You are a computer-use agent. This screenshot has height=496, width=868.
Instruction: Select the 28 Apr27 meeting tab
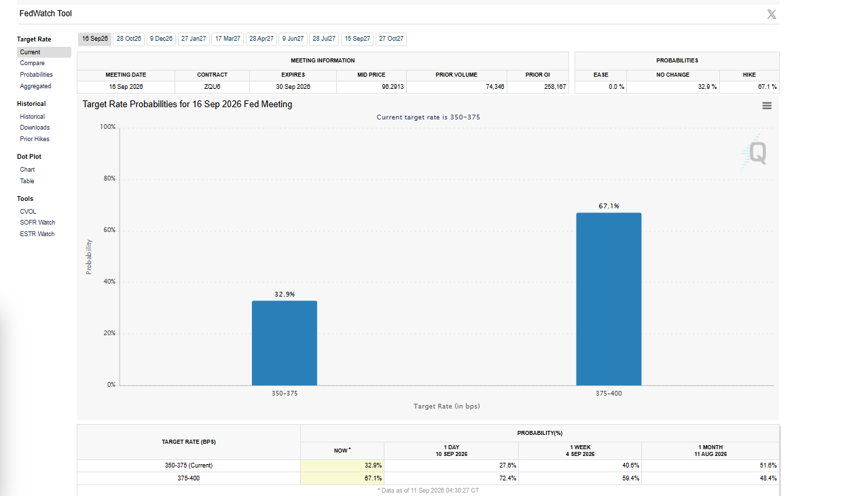tap(261, 39)
